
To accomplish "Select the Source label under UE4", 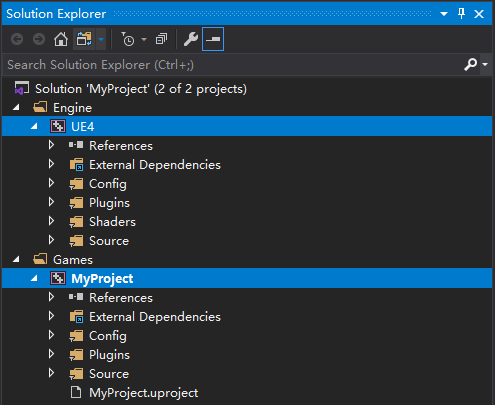I will pyautogui.click(x=109, y=241).
